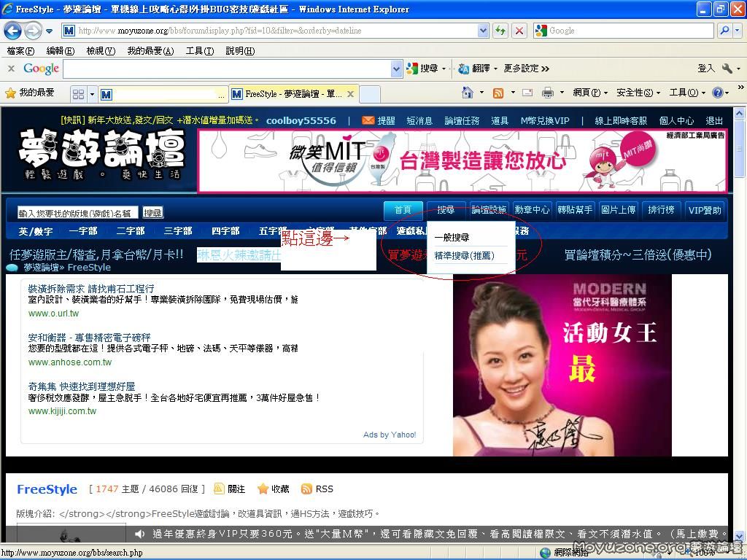Open recent pages dropdown next to Forward button
This screenshot has height=560, width=747.
coord(50,31)
